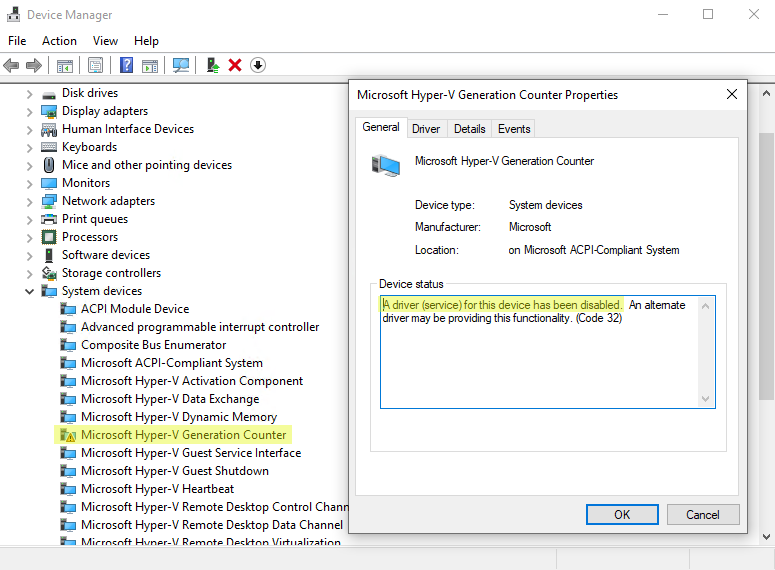
Task: Click Generation Counter warning device icon
Action: (x=68, y=435)
